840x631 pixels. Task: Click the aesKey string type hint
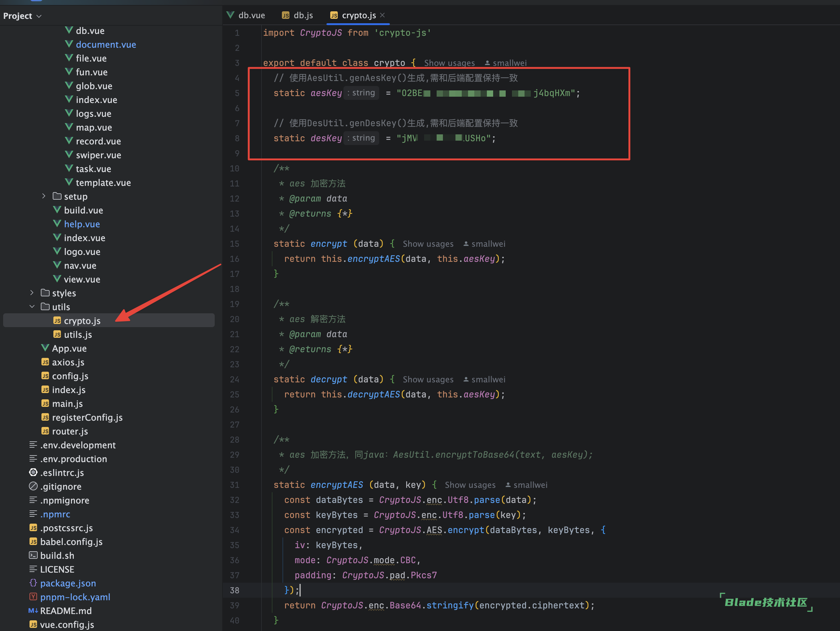pyautogui.click(x=361, y=93)
